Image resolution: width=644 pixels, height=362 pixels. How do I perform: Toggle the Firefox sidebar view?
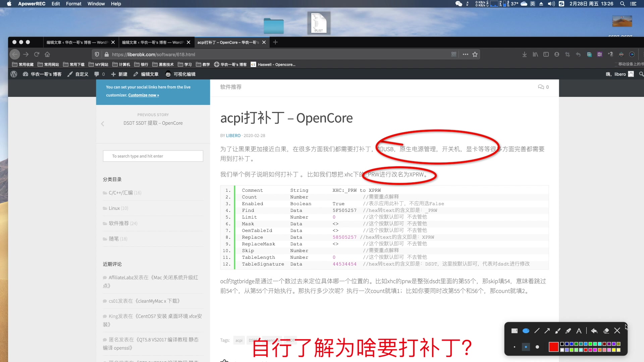point(546,54)
